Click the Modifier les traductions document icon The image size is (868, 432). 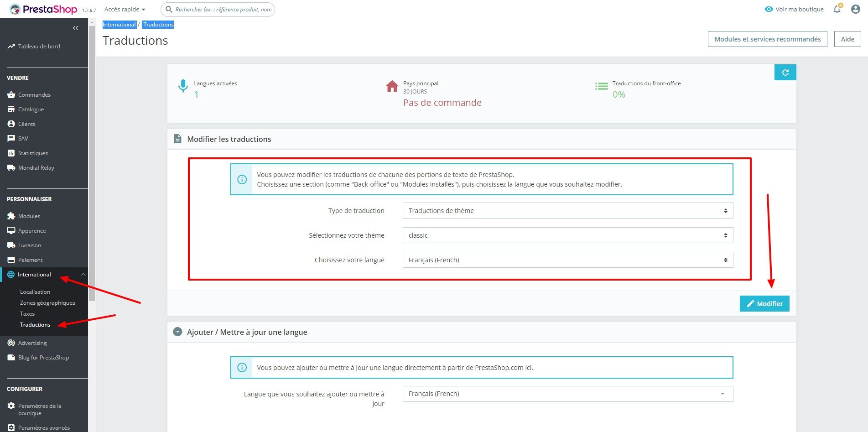pos(178,139)
